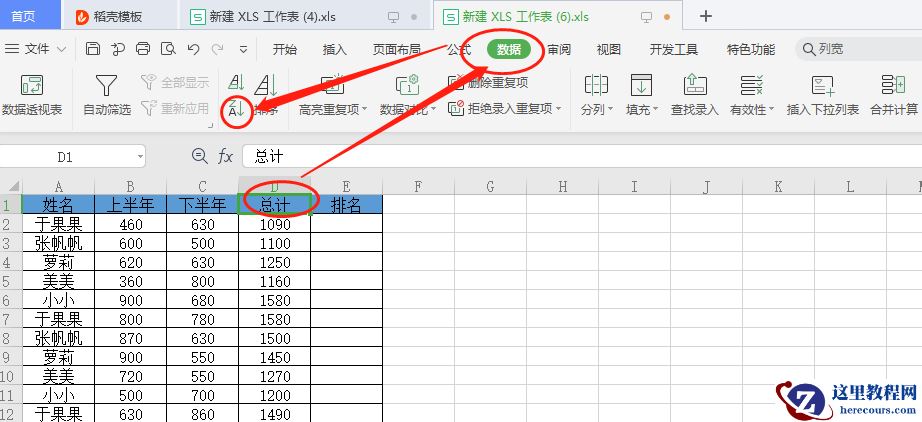922x422 pixels.
Task: Open the 分列 dropdown arrow
Action: (x=610, y=109)
